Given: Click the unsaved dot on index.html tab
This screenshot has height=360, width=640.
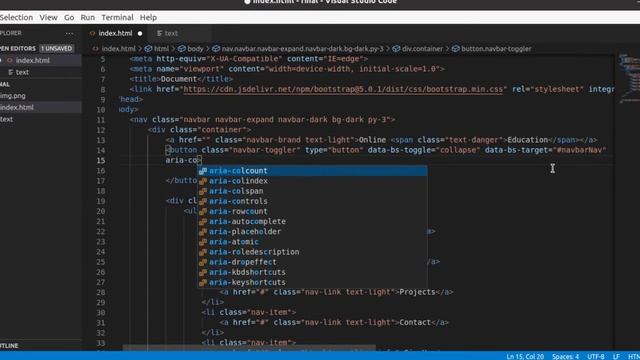Looking at the screenshot, I should [140, 33].
